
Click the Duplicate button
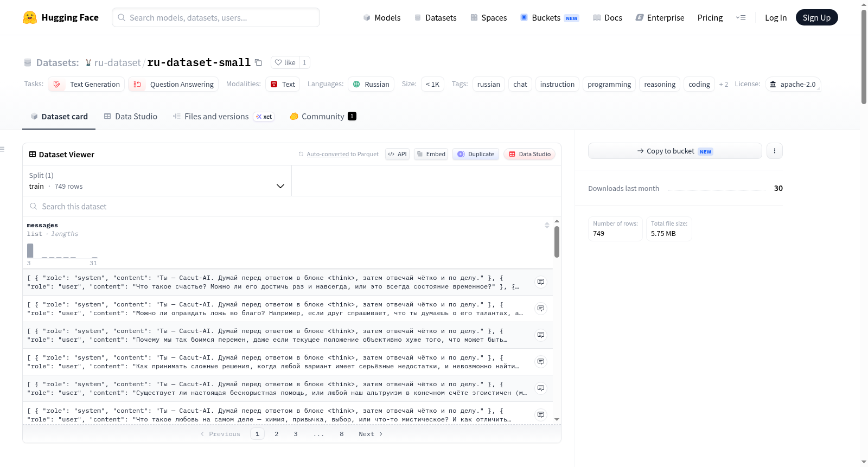pyautogui.click(x=476, y=154)
